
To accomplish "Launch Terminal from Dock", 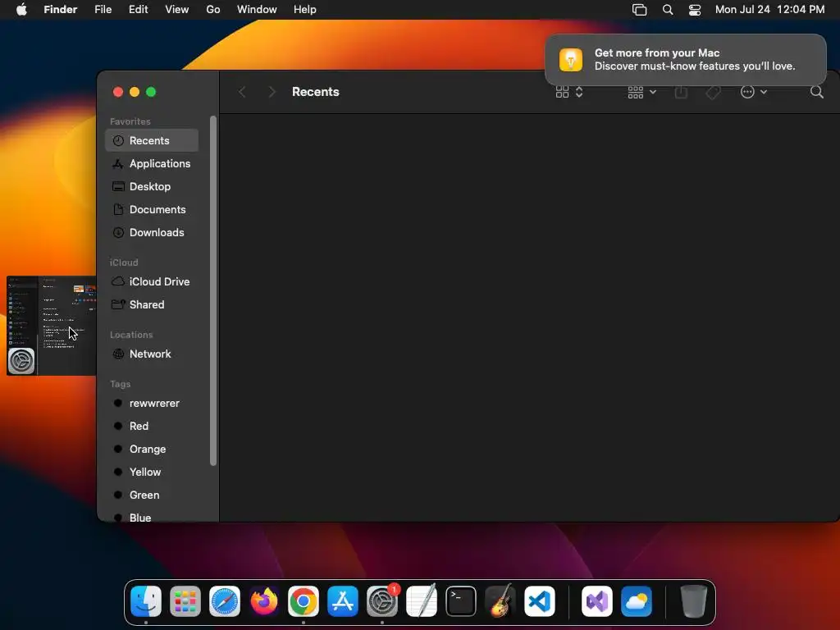I will pyautogui.click(x=461, y=601).
